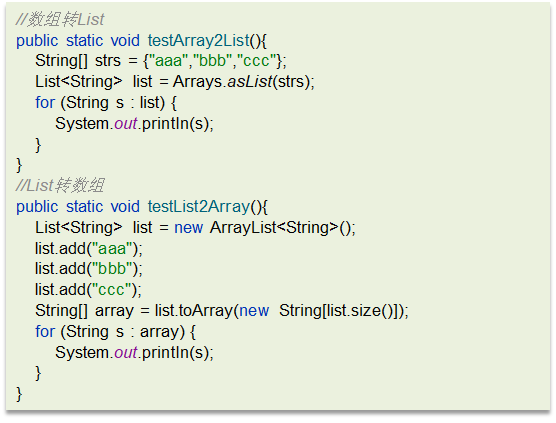
Task: Click the first comment line about List
Action: (60, 19)
